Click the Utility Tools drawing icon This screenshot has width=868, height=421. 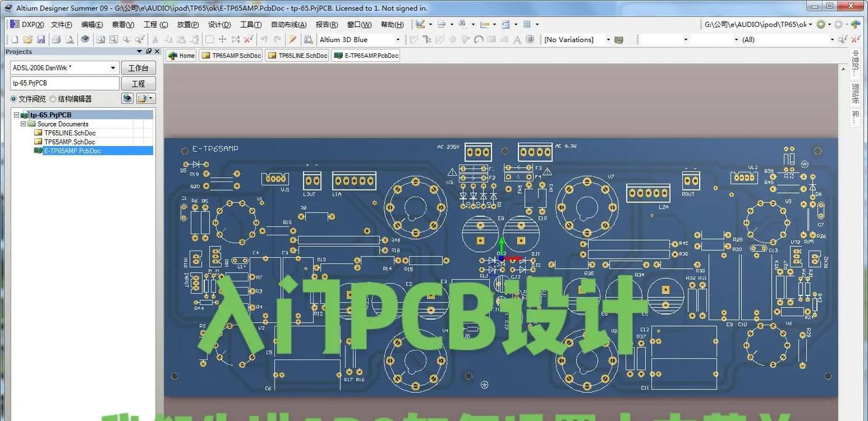click(x=420, y=24)
